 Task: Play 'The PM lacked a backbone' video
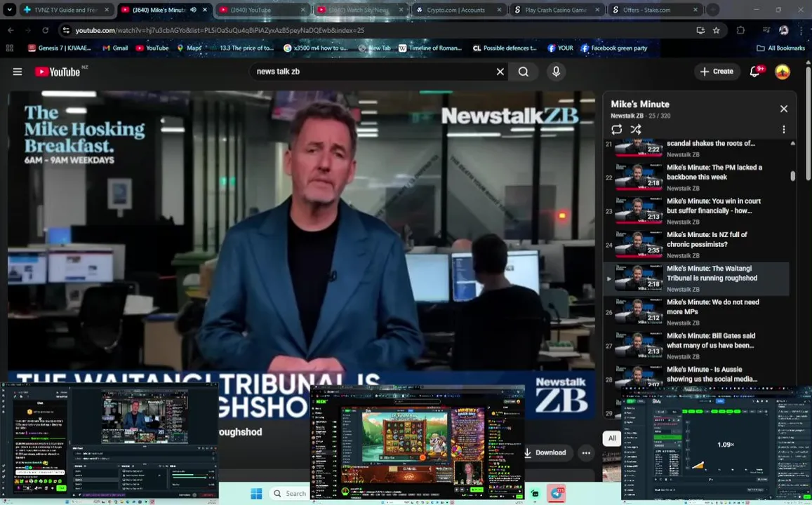pyautogui.click(x=696, y=177)
